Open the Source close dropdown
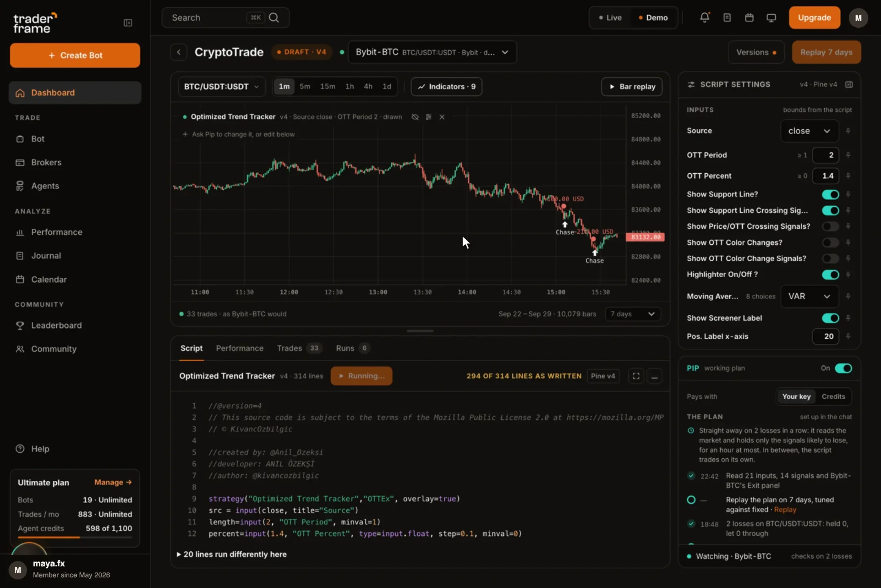Image resolution: width=881 pixels, height=588 pixels. click(809, 131)
